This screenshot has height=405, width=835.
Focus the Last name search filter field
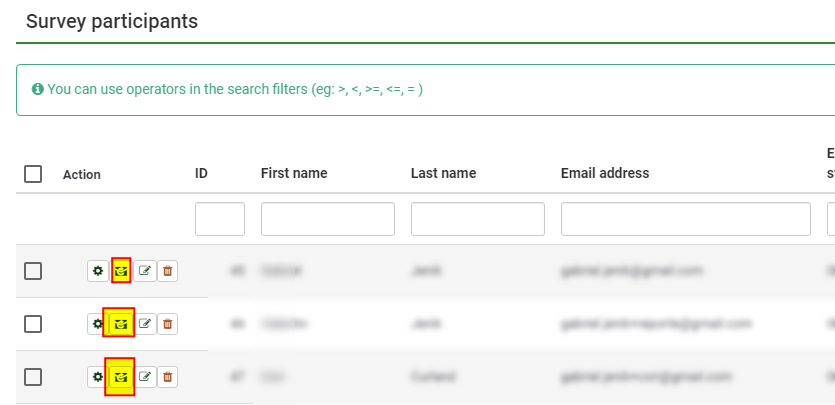478,219
